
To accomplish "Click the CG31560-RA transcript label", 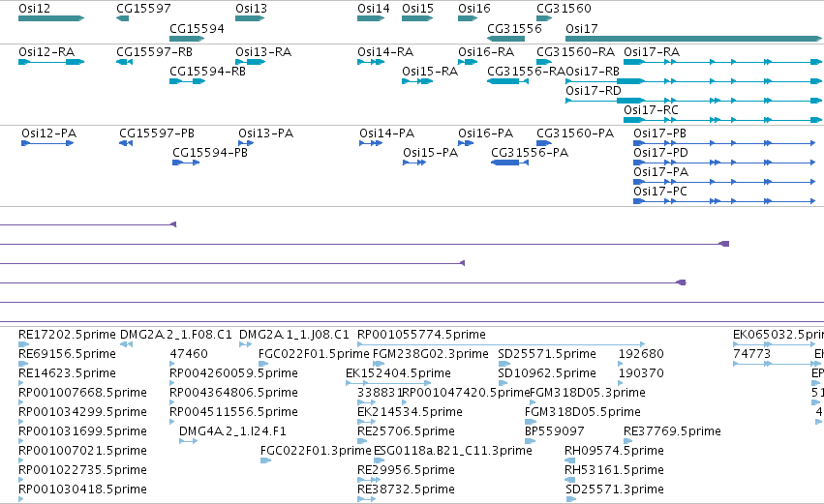I will (575, 52).
